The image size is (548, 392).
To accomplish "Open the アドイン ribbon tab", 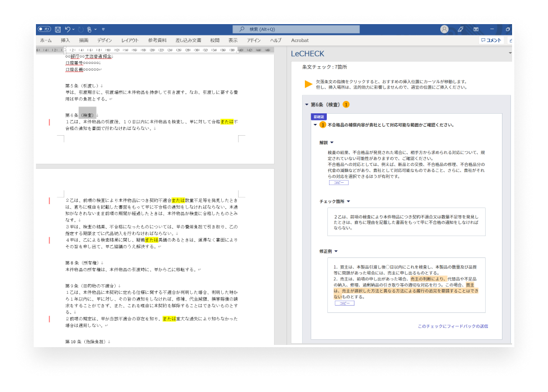I will coord(254,40).
